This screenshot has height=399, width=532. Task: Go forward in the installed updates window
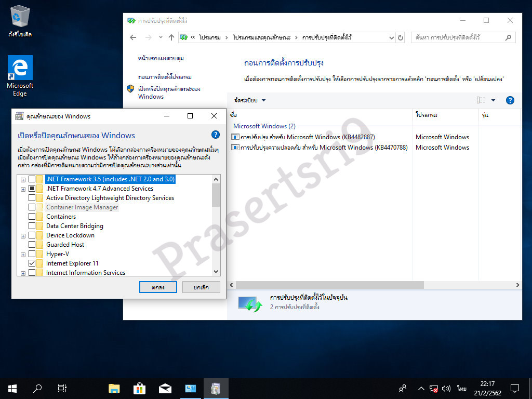point(148,37)
